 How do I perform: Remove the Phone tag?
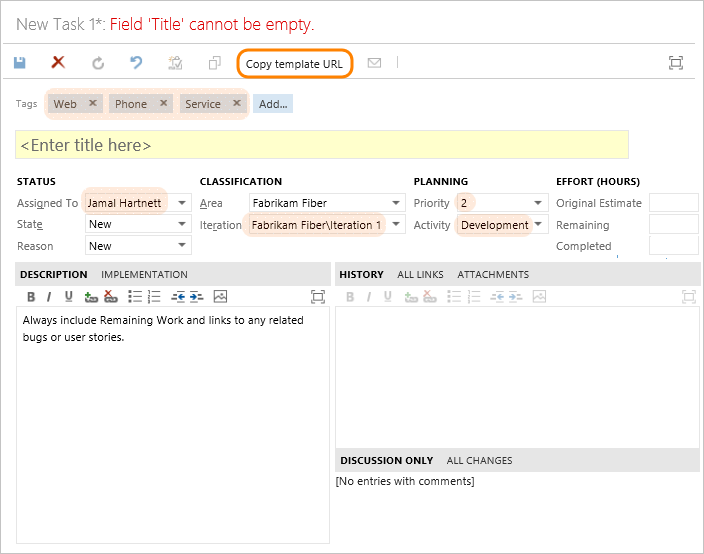coord(163,103)
